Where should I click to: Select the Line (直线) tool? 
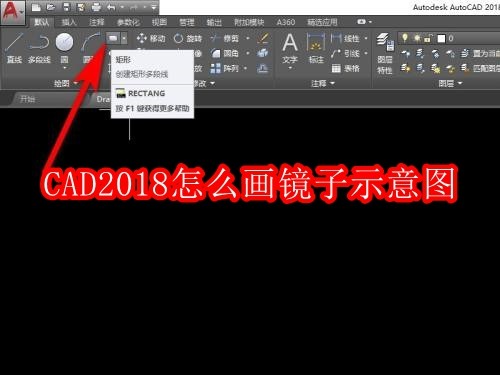(x=14, y=48)
